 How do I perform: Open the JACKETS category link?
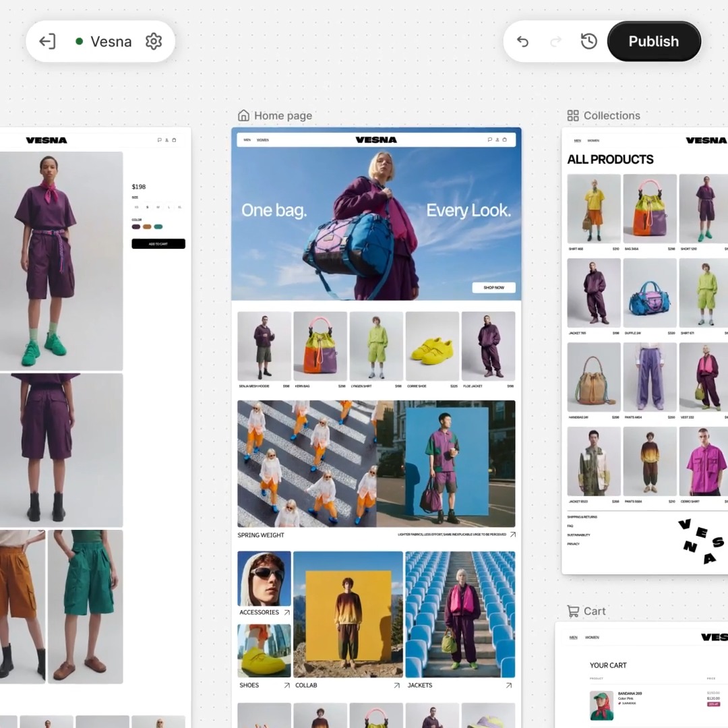pyautogui.click(x=420, y=686)
